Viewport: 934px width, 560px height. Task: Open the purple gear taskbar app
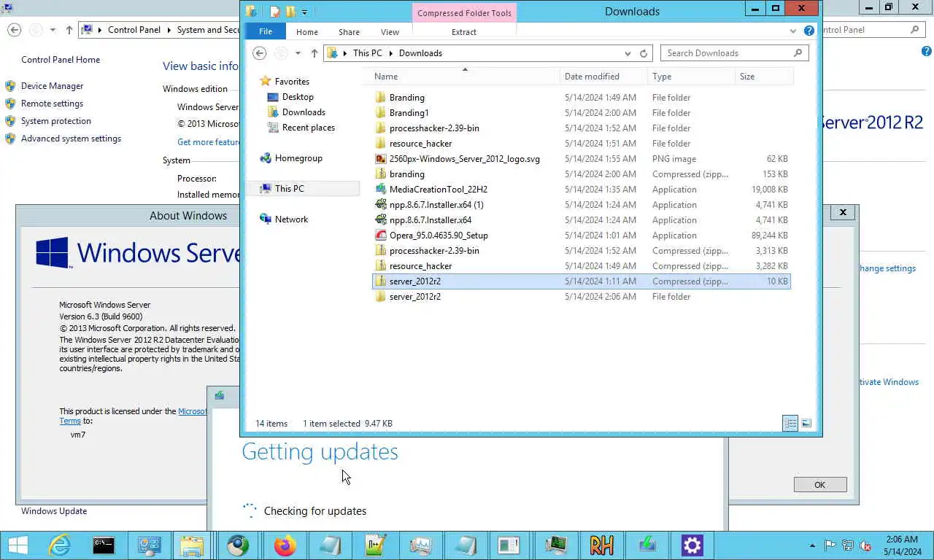coord(692,545)
